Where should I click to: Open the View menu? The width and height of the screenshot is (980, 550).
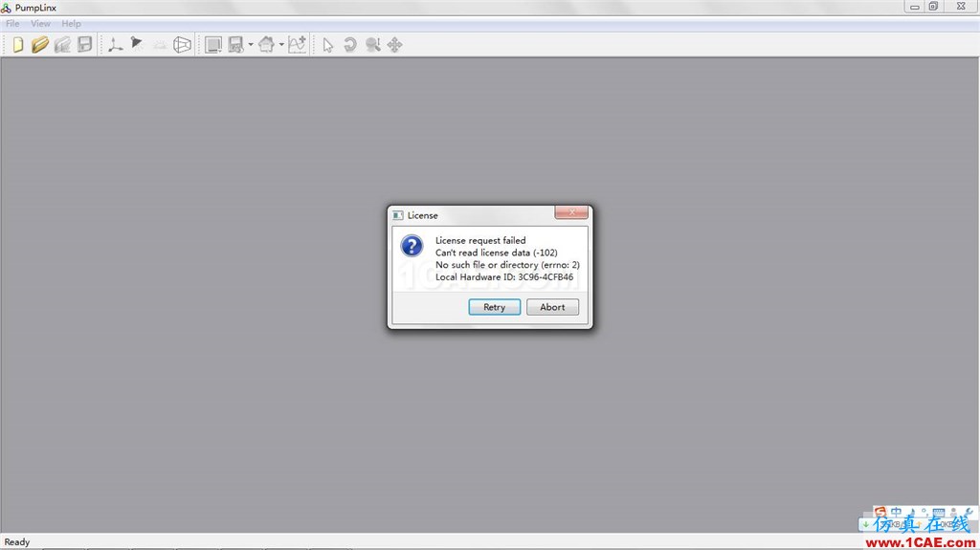pos(40,24)
